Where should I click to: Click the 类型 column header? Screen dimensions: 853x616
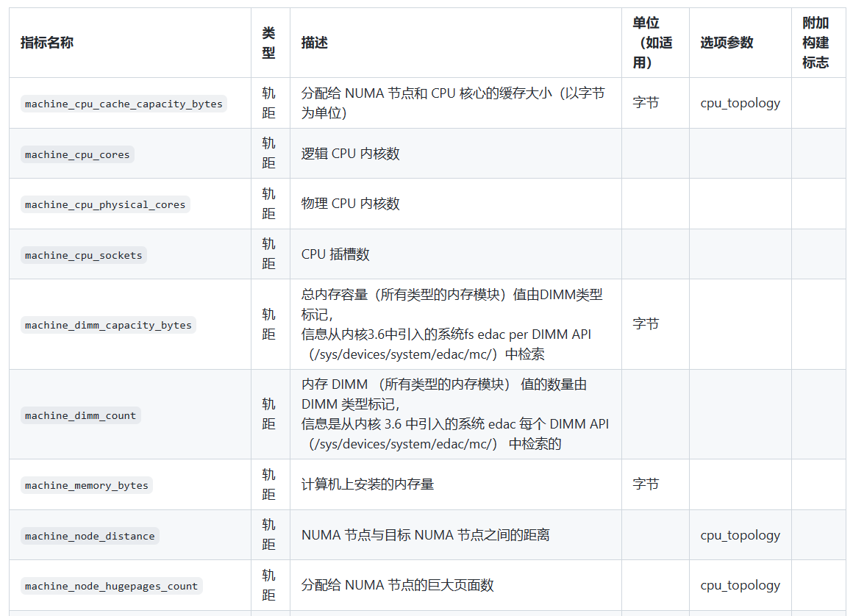(268, 43)
